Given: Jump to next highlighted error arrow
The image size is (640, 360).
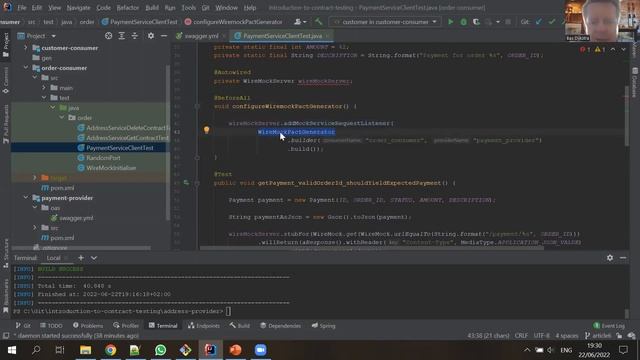Looking at the screenshot, I should tap(623, 49).
